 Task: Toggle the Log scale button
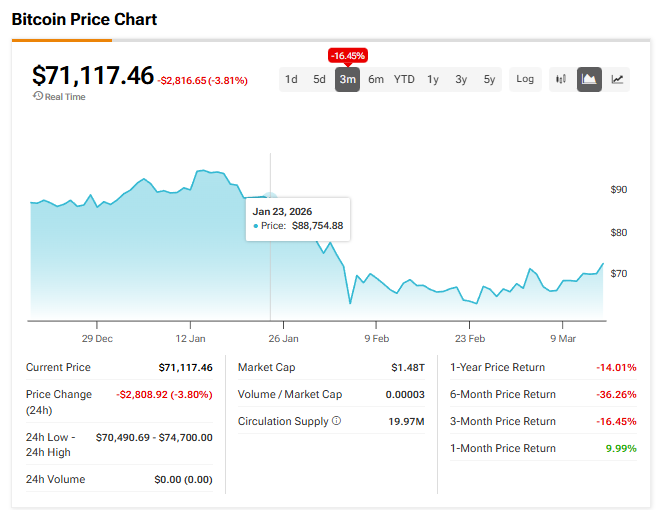pyautogui.click(x=525, y=79)
